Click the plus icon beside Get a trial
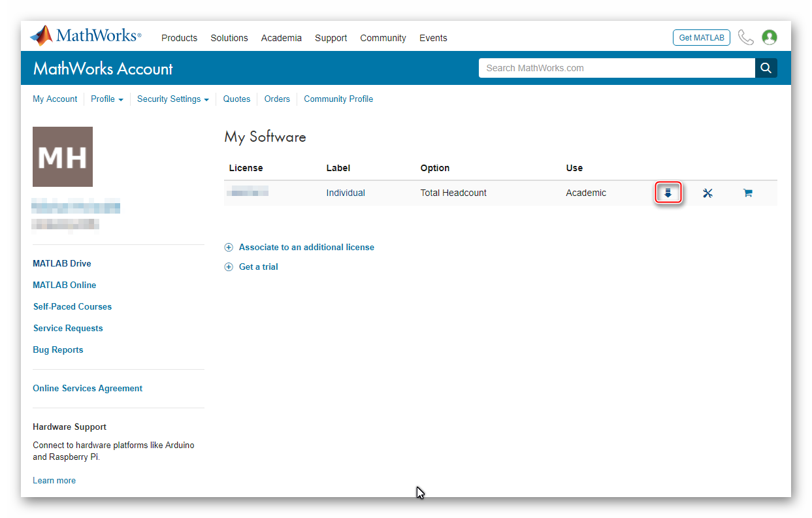 pos(229,267)
